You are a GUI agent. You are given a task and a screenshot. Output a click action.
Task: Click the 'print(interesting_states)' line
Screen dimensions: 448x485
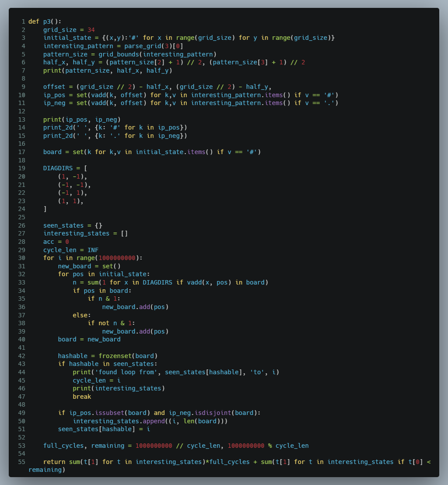coord(119,389)
